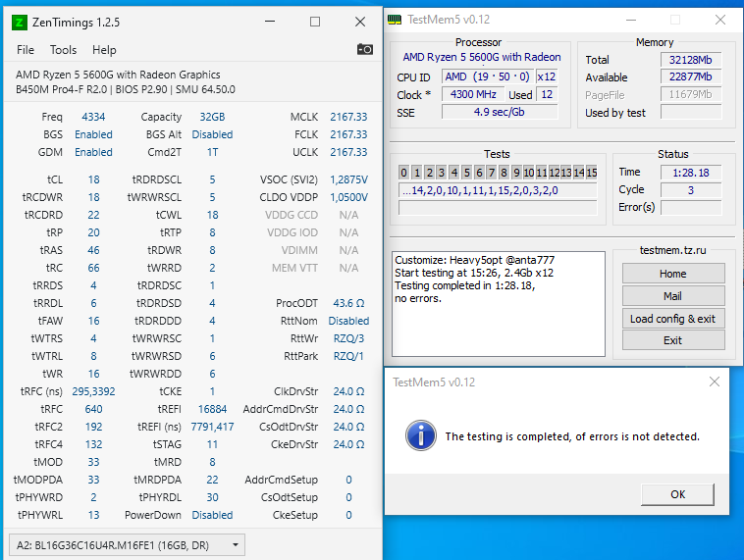Click the Cmd2T value 1T
This screenshot has width=744, height=560.
212,152
